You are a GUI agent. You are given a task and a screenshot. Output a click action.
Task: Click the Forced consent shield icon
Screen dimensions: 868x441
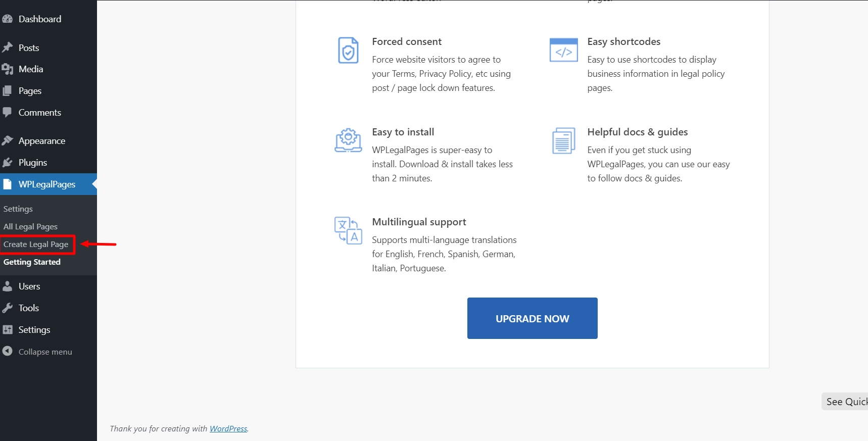348,50
